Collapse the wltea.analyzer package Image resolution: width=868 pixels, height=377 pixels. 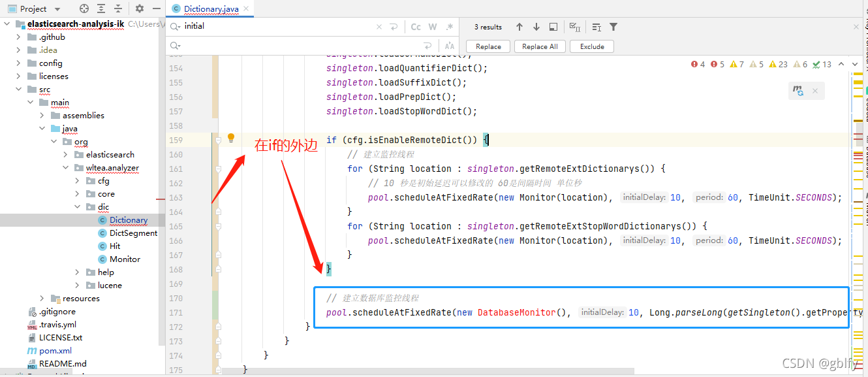click(65, 168)
